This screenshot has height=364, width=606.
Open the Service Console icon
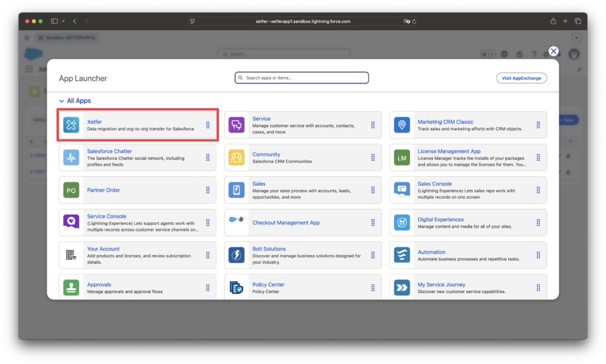click(x=71, y=223)
